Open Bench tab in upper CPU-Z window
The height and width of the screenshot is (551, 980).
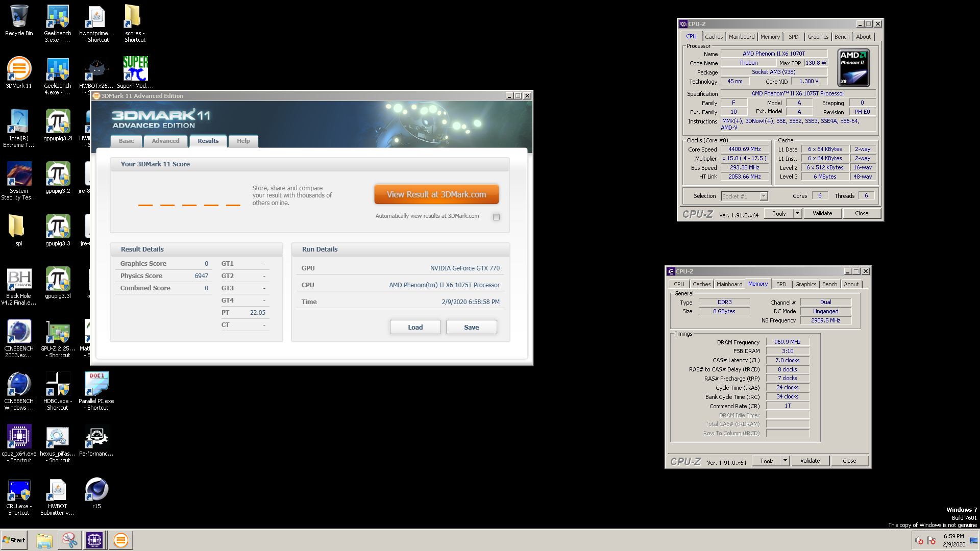click(x=842, y=37)
